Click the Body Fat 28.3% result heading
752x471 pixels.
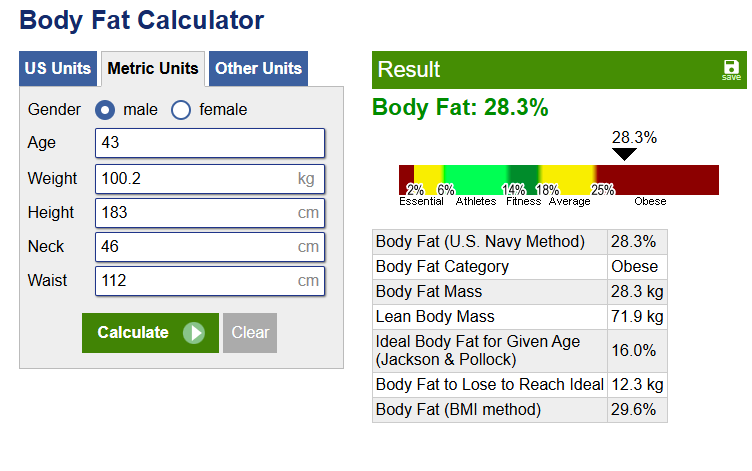pos(460,108)
